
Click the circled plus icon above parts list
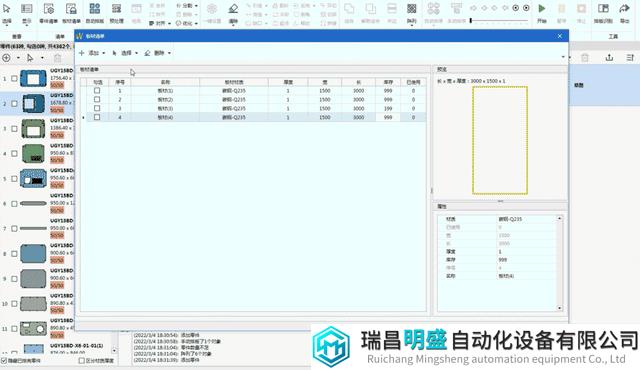[x=6, y=58]
